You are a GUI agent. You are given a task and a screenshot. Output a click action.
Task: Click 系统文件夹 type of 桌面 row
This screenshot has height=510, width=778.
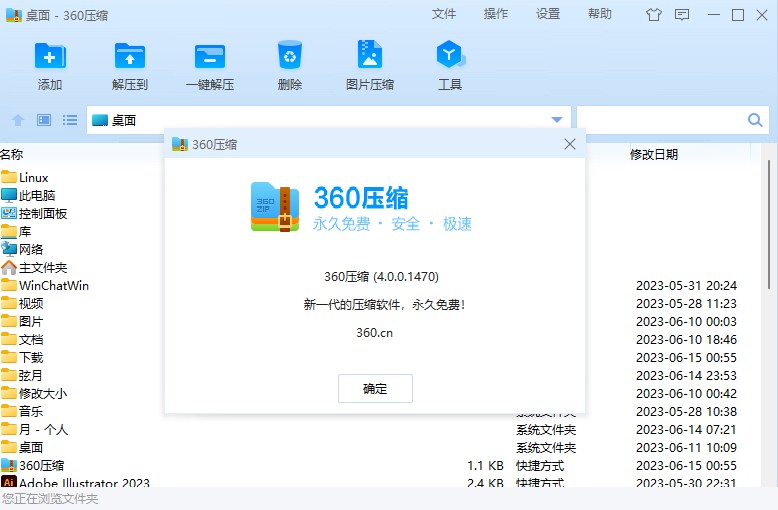click(546, 447)
